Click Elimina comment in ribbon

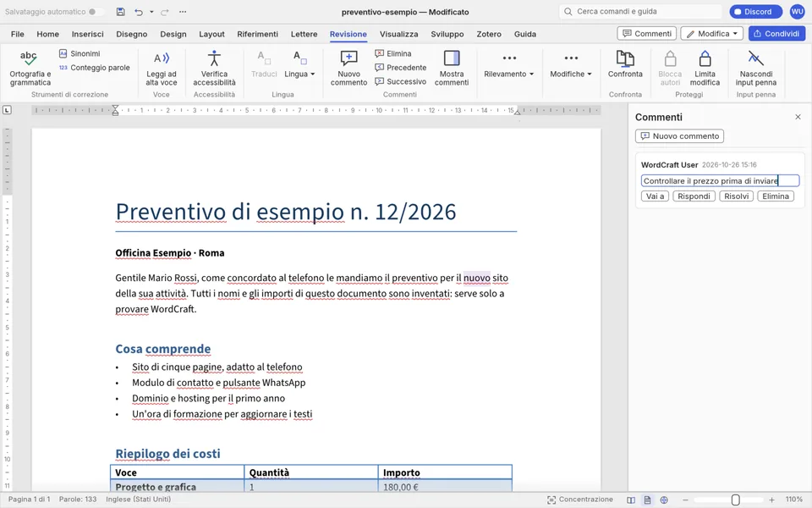click(x=393, y=53)
